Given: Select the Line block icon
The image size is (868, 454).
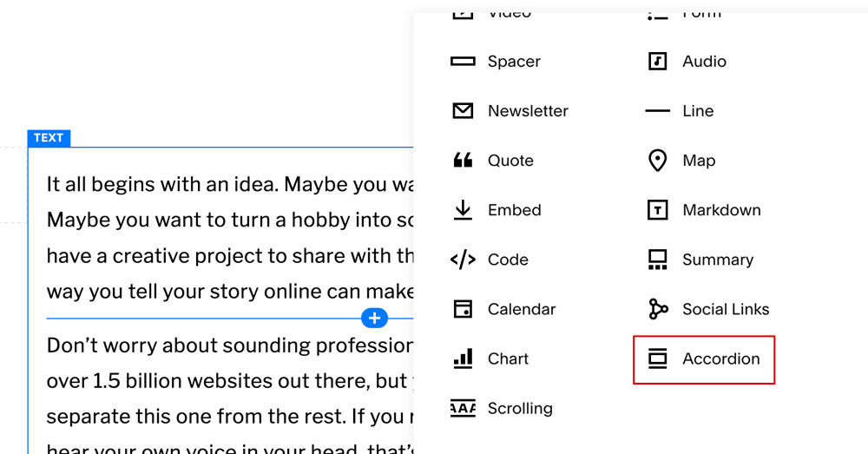Looking at the screenshot, I should [657, 111].
